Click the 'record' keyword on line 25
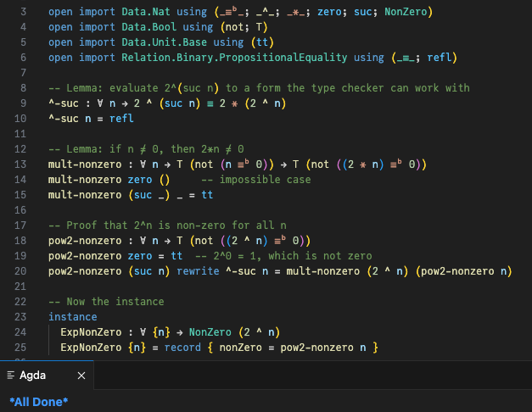Screen dimensions: 532x412 [182, 348]
